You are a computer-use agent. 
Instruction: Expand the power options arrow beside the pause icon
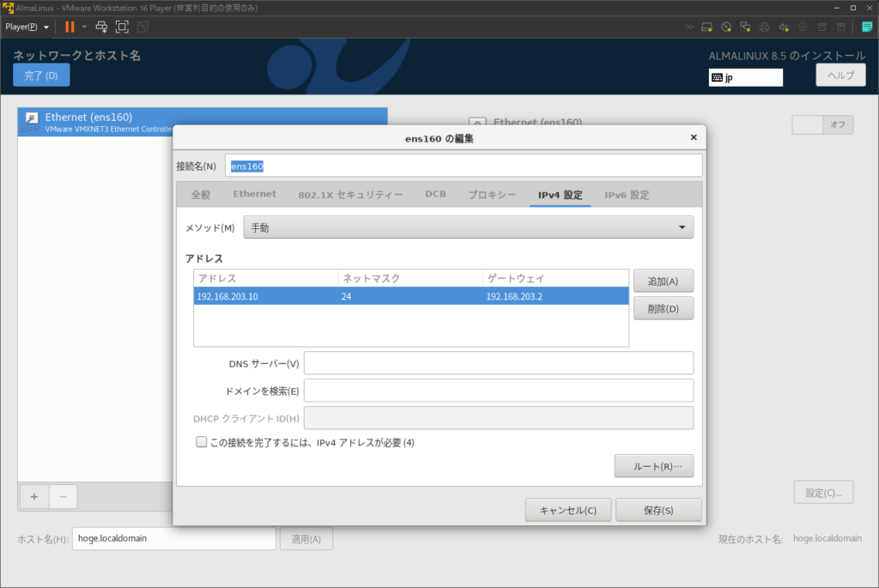(84, 27)
